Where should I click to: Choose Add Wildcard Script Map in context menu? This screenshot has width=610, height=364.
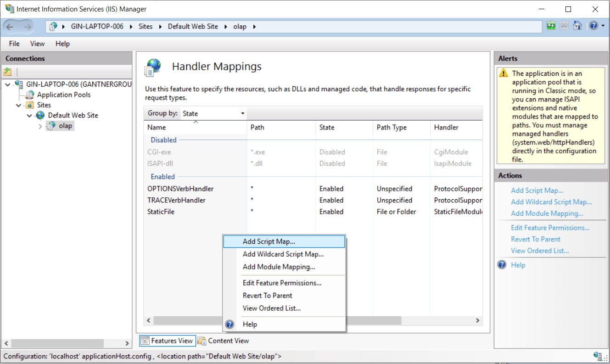[x=284, y=254]
